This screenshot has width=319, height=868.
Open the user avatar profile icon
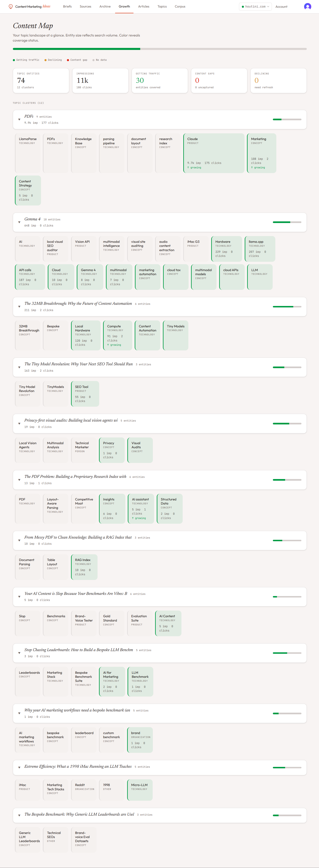coord(307,6)
